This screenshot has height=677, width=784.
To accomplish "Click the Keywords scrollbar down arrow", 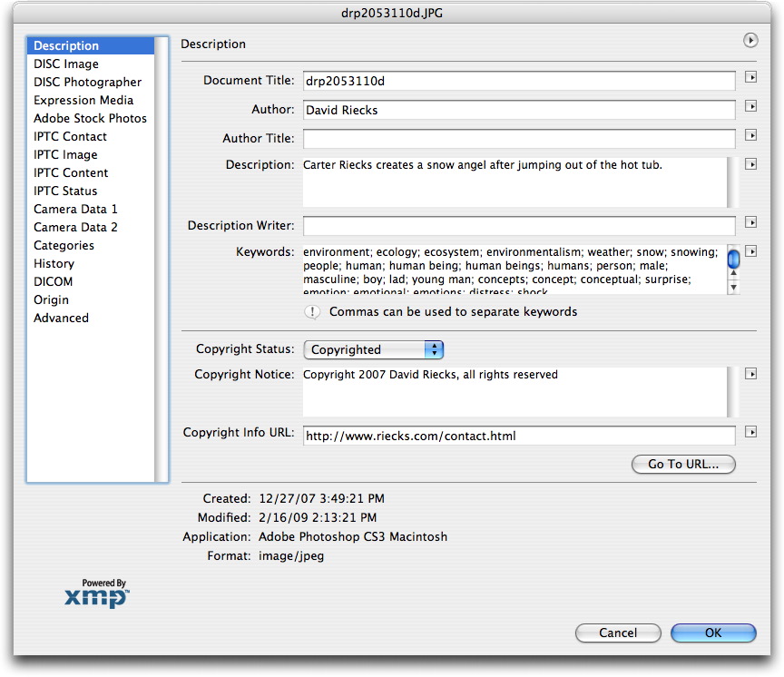I will click(x=733, y=288).
